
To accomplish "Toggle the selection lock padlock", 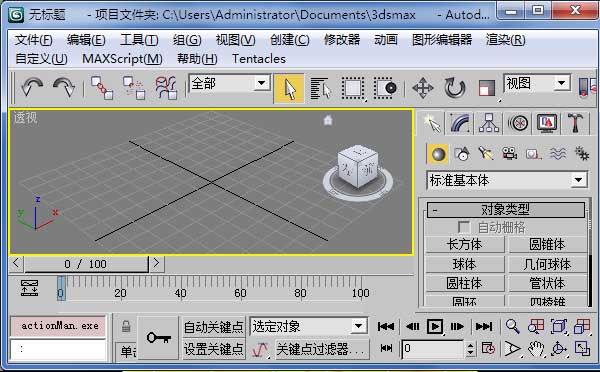I will (126, 327).
